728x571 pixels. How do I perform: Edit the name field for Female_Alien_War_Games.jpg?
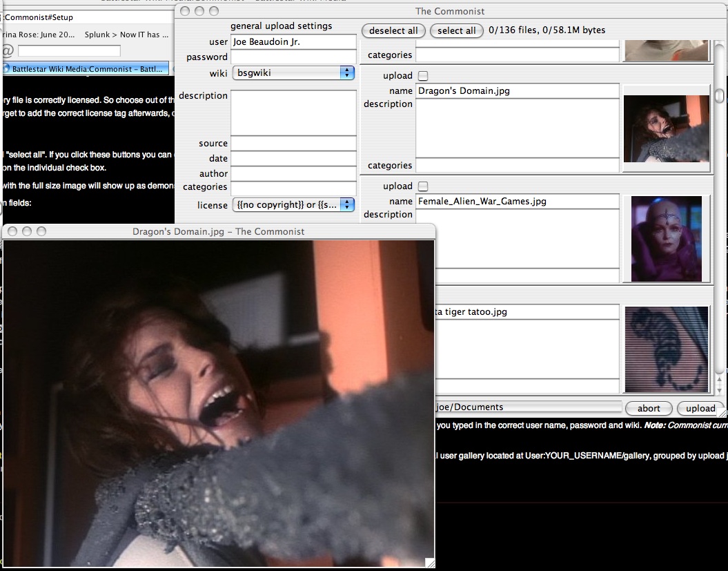coord(518,202)
